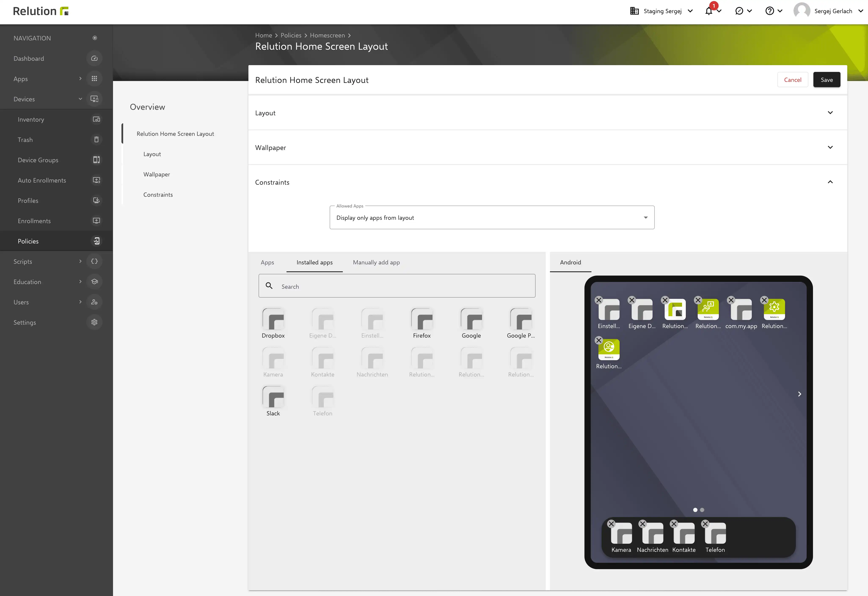Expand the Scripts sidebar menu
Image resolution: width=868 pixels, height=596 pixels.
(80, 261)
